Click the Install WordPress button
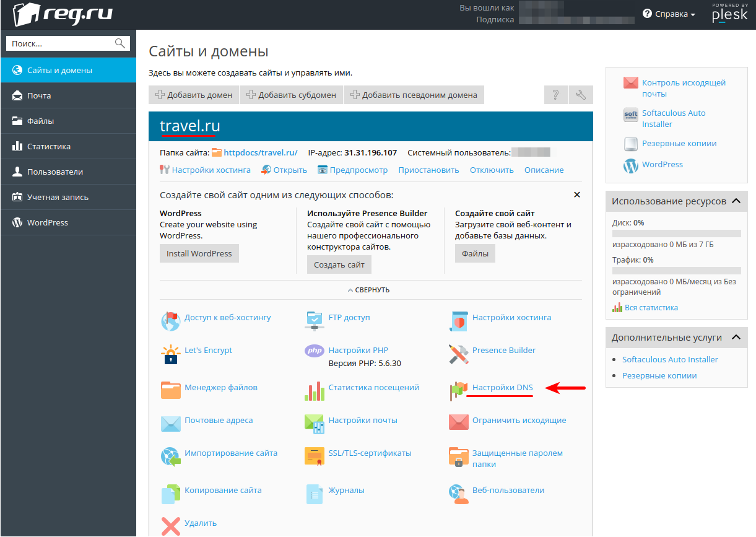The image size is (756, 537). [x=199, y=253]
